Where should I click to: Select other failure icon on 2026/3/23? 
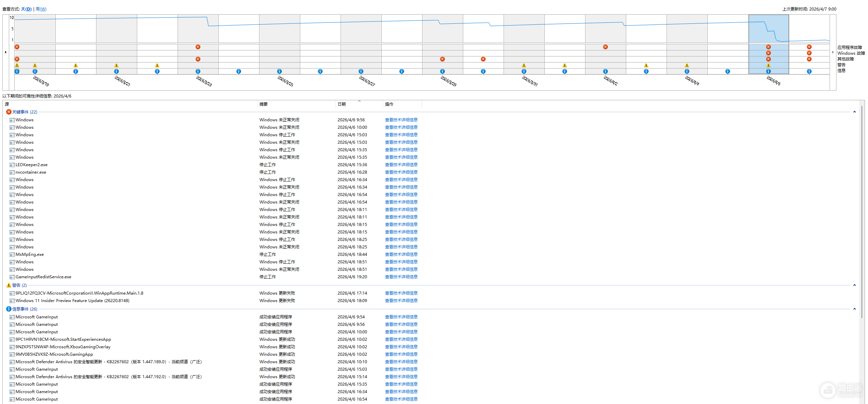198,59
